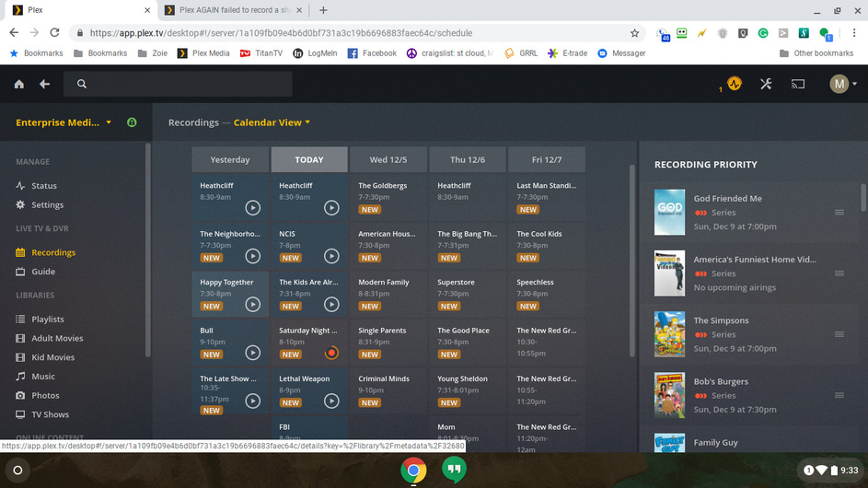
Task: Play The Late Show recording
Action: [252, 401]
